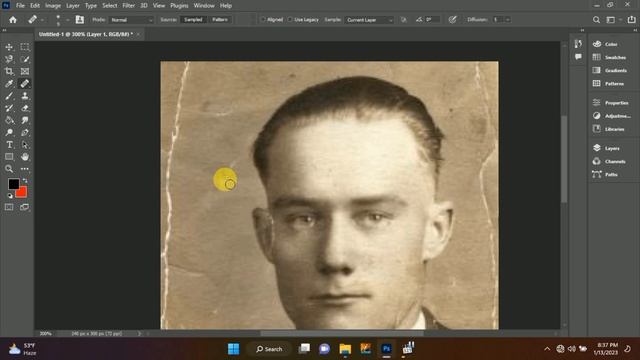Screen dimensions: 640x360
Task: Select the Quick Selection tool
Action: point(25,59)
